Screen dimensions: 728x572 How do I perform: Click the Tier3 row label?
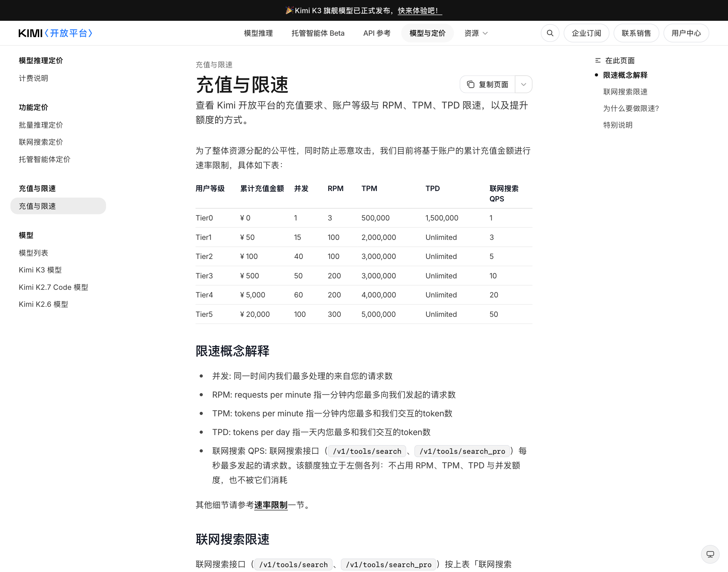(x=204, y=276)
